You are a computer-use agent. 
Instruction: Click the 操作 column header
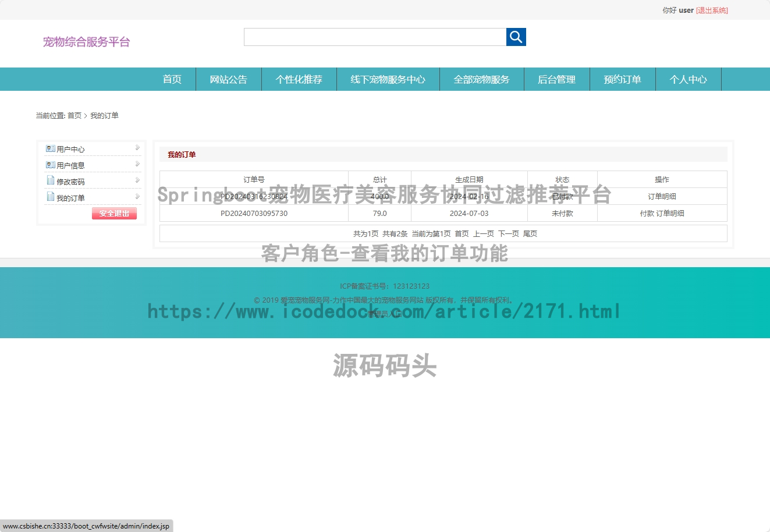click(662, 180)
